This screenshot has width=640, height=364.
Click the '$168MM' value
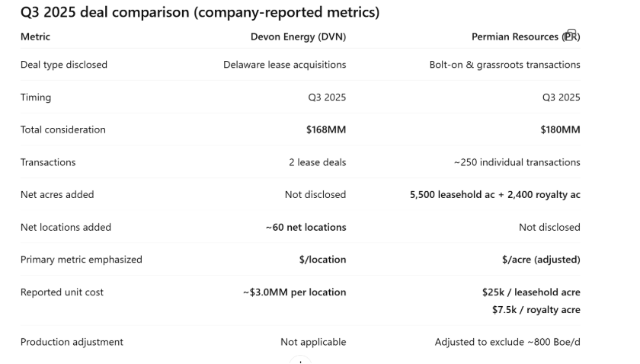[326, 129]
